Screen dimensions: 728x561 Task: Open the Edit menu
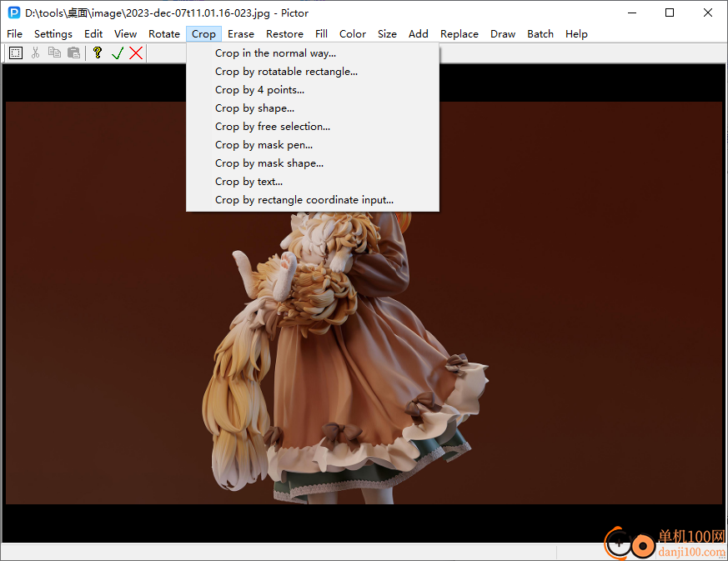93,34
